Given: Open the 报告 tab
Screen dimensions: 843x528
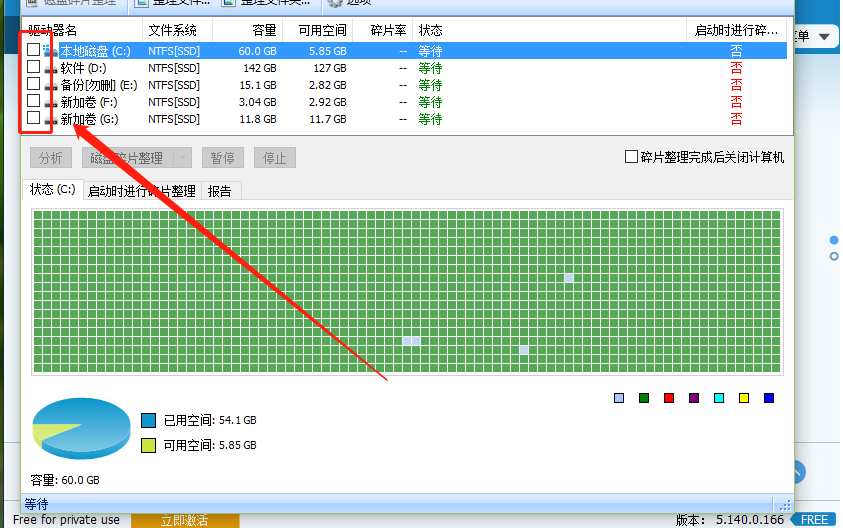Looking at the screenshot, I should (220, 191).
